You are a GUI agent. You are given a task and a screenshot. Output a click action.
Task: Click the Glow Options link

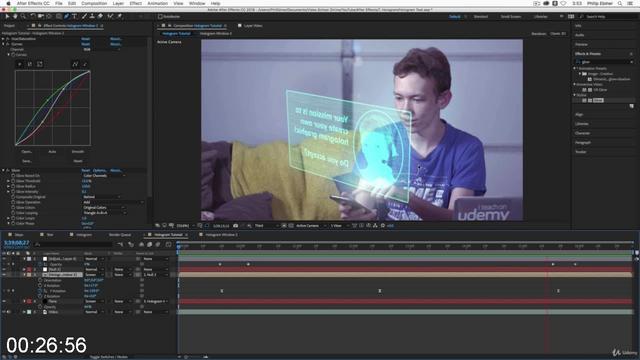[100, 170]
